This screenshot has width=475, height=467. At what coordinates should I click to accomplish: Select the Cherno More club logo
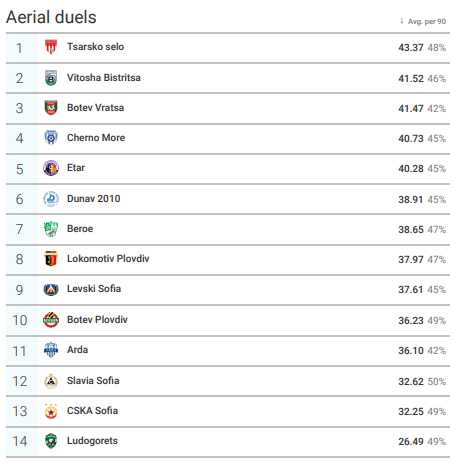click(51, 138)
